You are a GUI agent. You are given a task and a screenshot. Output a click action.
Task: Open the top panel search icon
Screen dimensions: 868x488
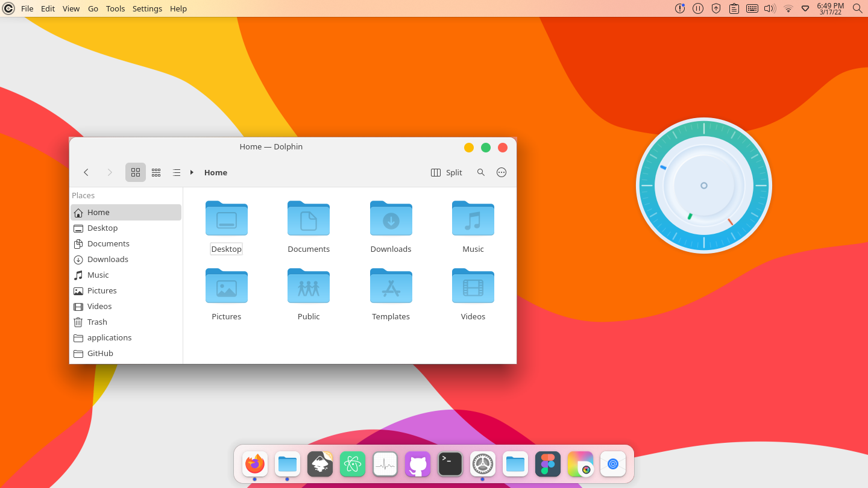858,8
